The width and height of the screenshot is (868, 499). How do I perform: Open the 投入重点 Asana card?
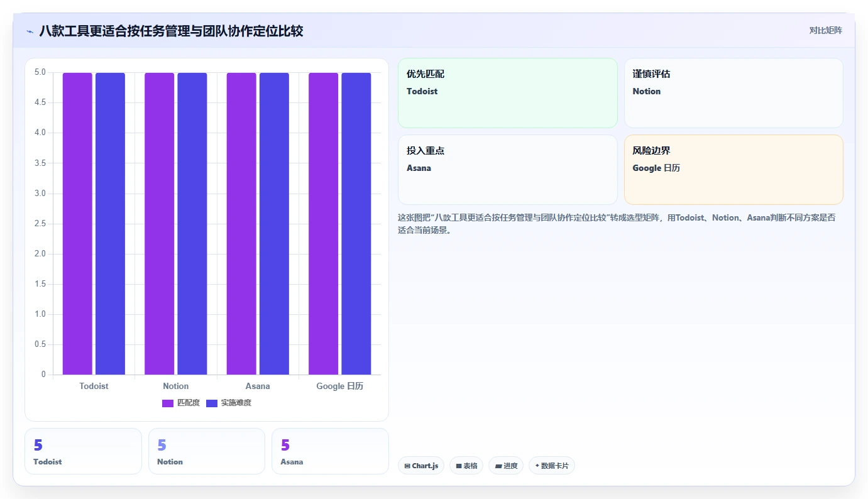pyautogui.click(x=508, y=170)
